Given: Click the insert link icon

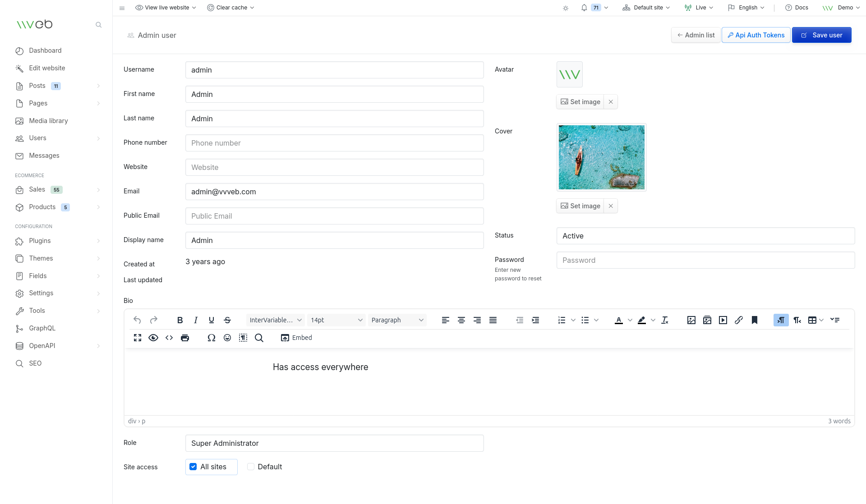Looking at the screenshot, I should [738, 320].
